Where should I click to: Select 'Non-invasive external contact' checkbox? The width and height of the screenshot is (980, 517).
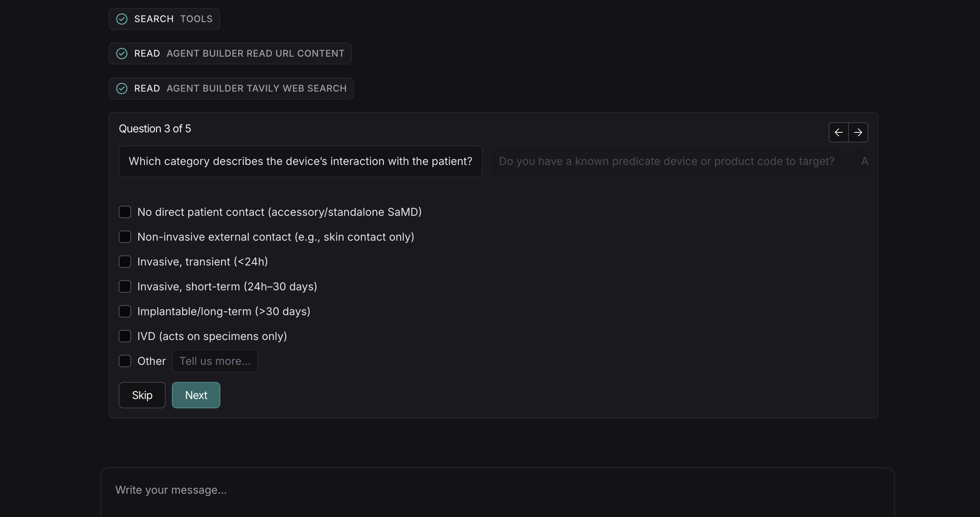click(x=125, y=237)
